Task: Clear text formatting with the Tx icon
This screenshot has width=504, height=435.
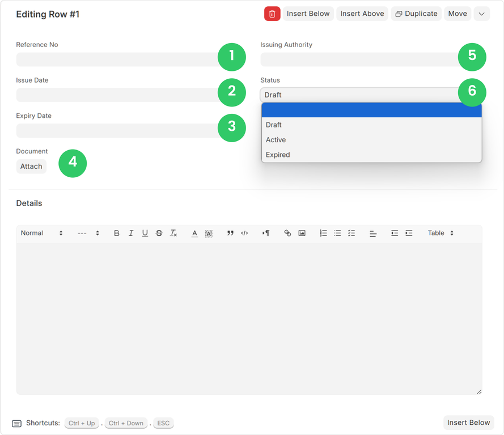Action: point(173,233)
